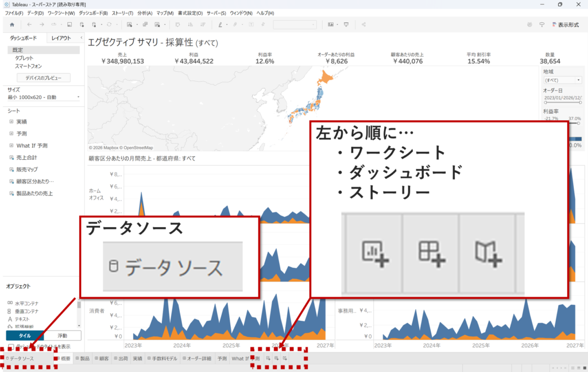Click the new story icon at bottom tab bar
588x372 pixels.
click(x=285, y=359)
